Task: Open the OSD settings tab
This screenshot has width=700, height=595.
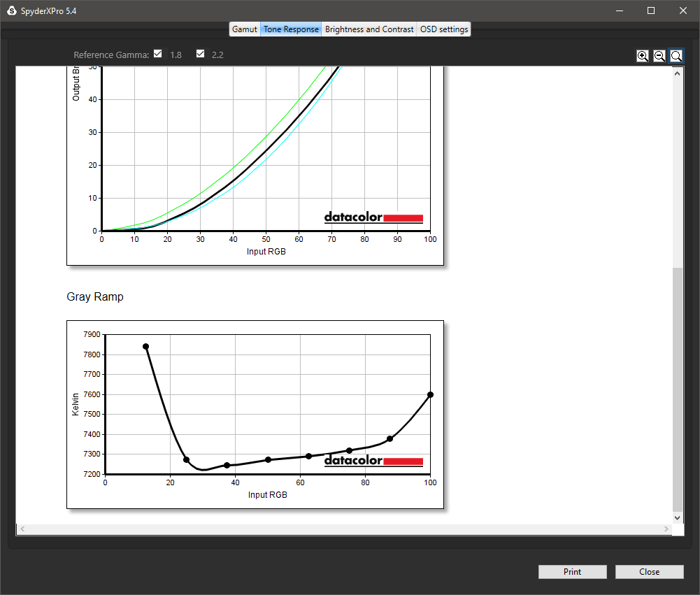Action: coord(444,29)
